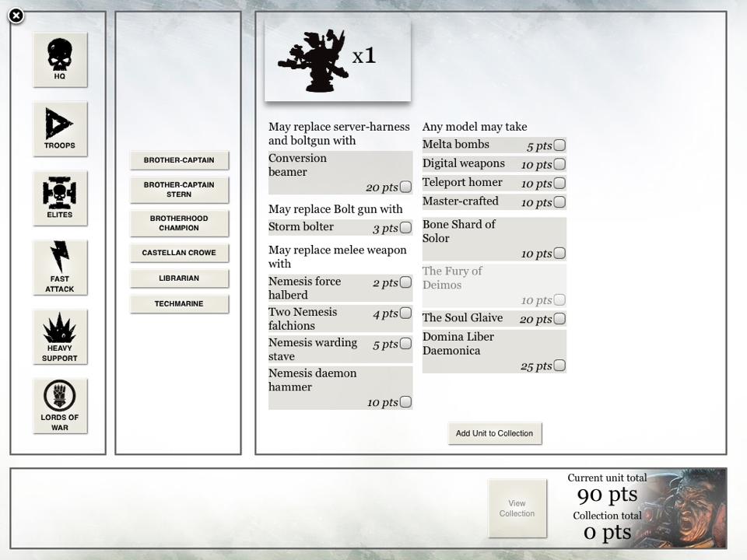
Task: Click the Current unit total 90 pts
Action: pos(607,489)
